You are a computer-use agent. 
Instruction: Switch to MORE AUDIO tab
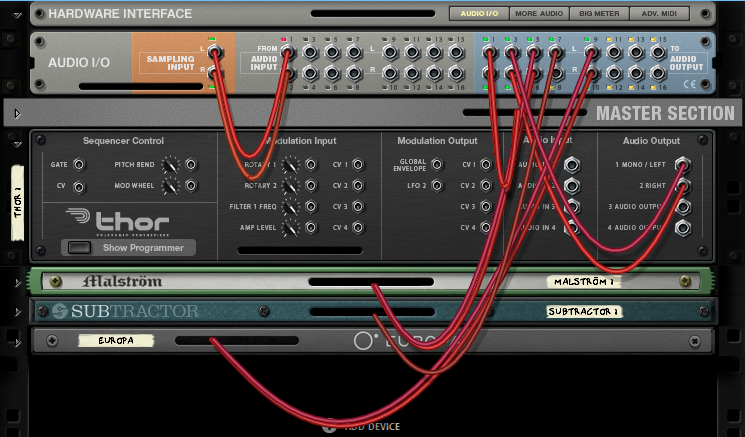539,14
